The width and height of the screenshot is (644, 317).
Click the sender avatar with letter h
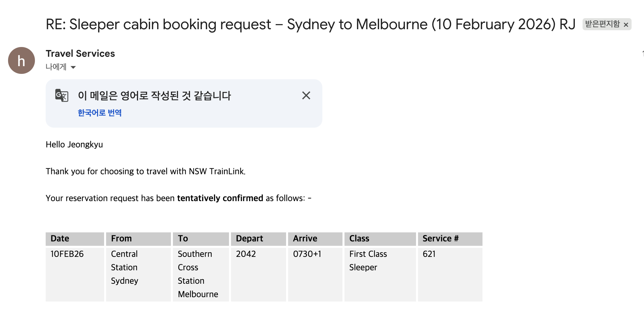21,61
